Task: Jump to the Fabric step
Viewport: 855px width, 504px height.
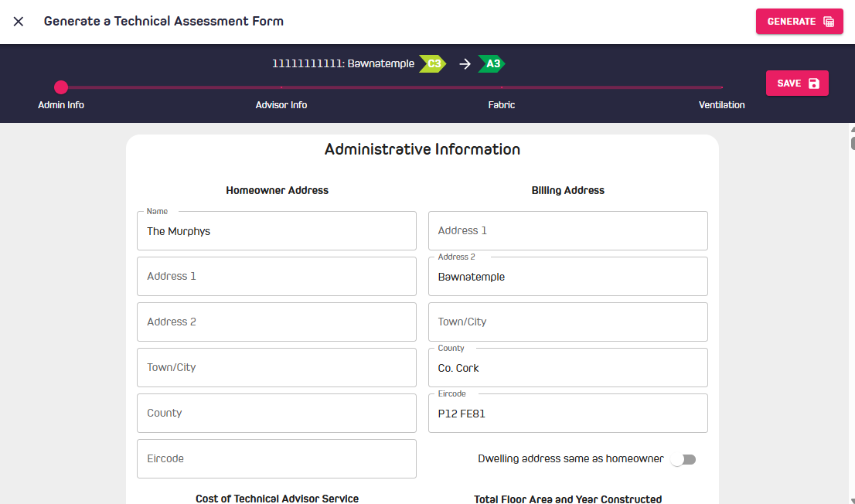Action: click(x=502, y=104)
